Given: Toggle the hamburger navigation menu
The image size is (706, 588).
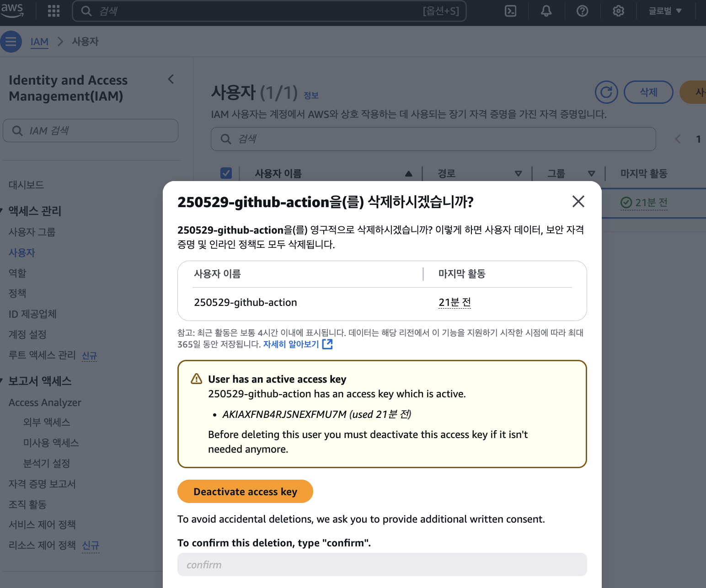Looking at the screenshot, I should click(11, 42).
